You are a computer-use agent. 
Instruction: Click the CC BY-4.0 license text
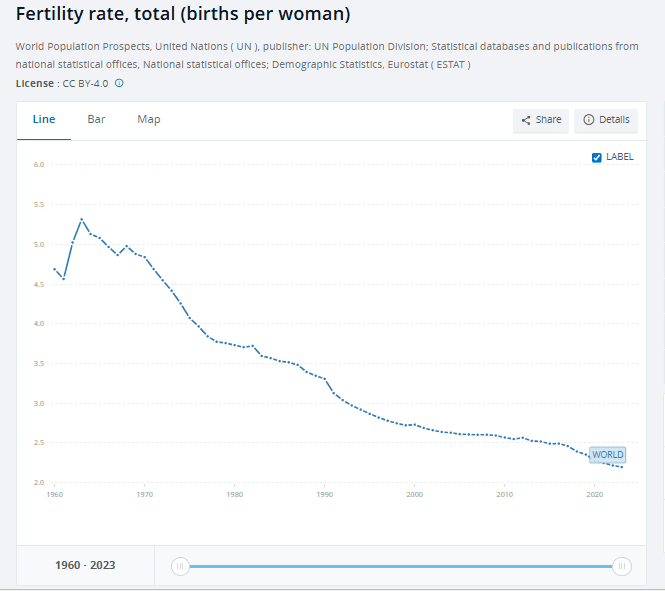pyautogui.click(x=87, y=83)
